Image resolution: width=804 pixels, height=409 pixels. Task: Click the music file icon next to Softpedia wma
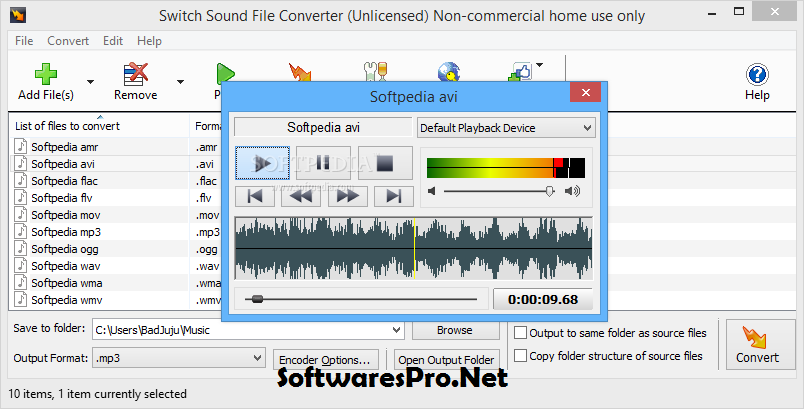[21, 282]
